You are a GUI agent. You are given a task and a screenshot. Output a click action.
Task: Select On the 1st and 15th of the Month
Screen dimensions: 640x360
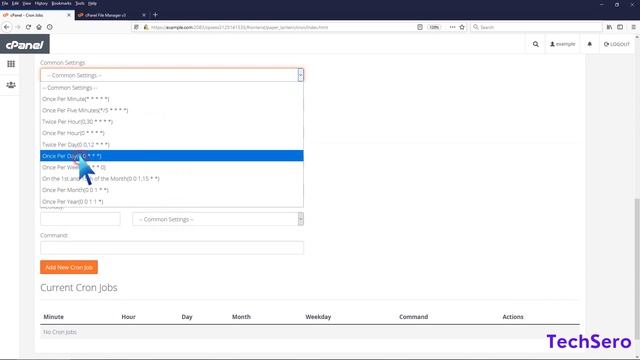pyautogui.click(x=172, y=178)
